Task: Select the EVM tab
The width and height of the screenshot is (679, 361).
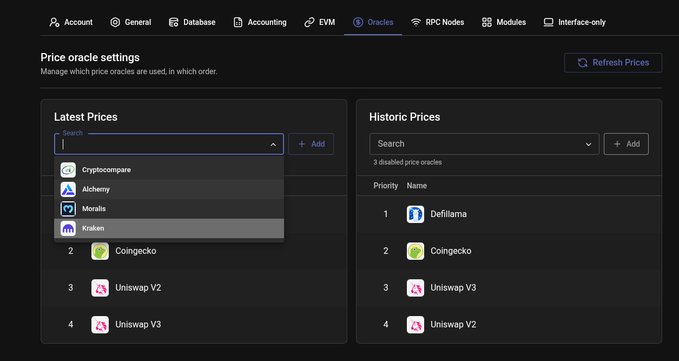Action: (320, 22)
